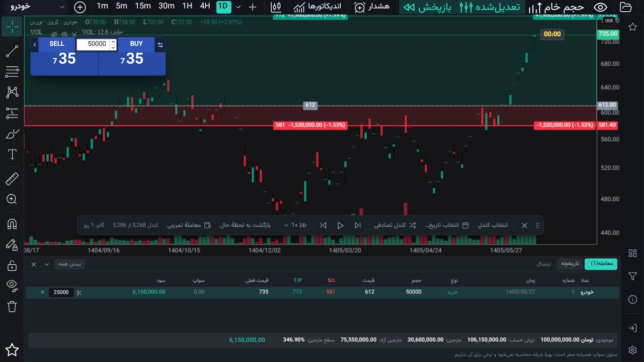Switch to the تاریخچه tab

(x=570, y=263)
